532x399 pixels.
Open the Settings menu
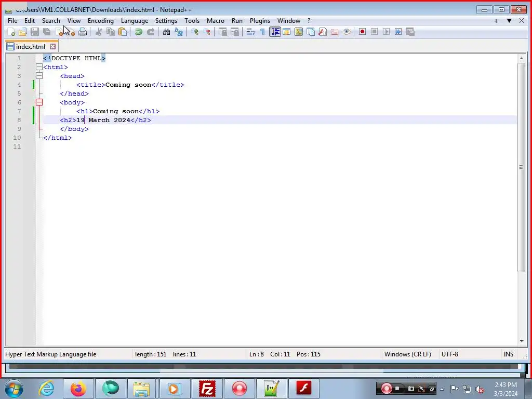(x=166, y=21)
